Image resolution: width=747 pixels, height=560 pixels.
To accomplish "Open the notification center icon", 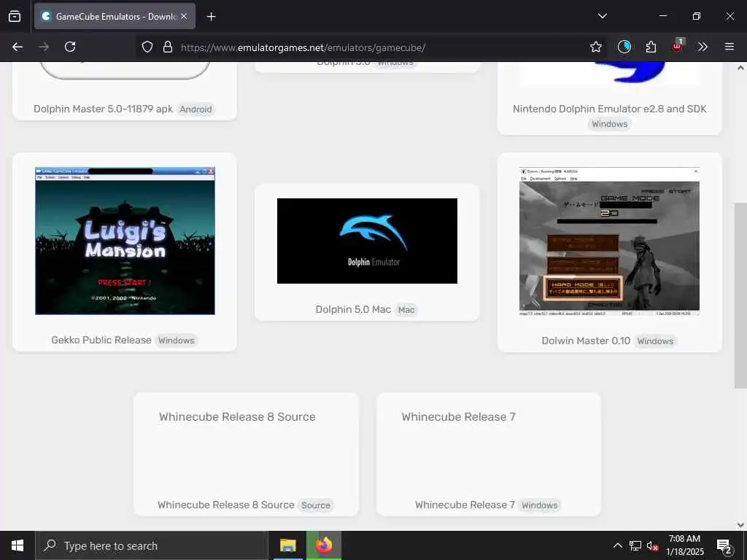I will click(724, 546).
